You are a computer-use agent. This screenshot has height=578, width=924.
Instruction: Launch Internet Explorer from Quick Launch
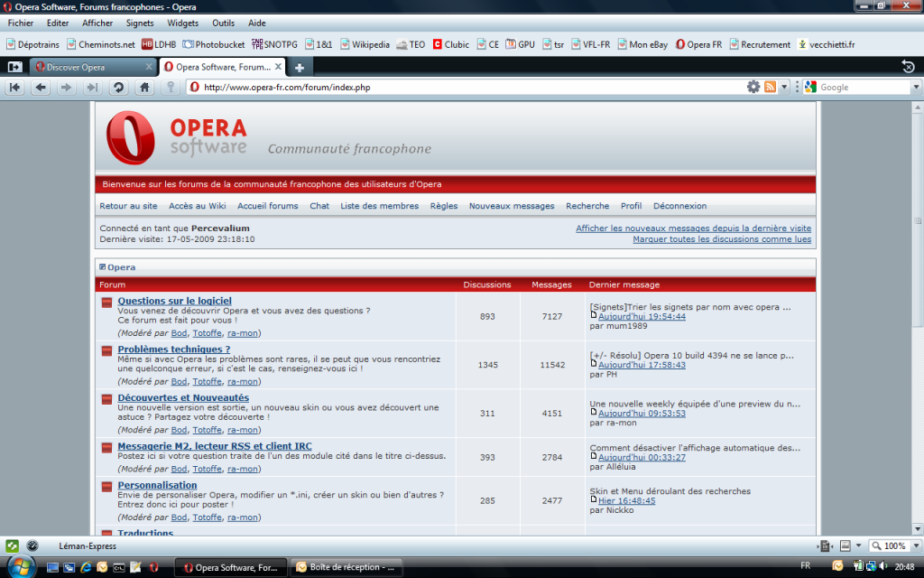click(86, 567)
